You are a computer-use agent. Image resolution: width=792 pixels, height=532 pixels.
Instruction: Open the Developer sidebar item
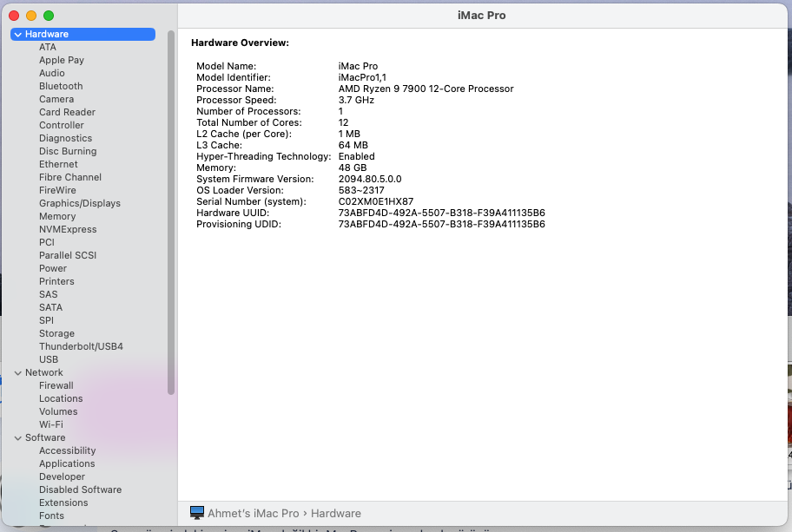point(63,477)
